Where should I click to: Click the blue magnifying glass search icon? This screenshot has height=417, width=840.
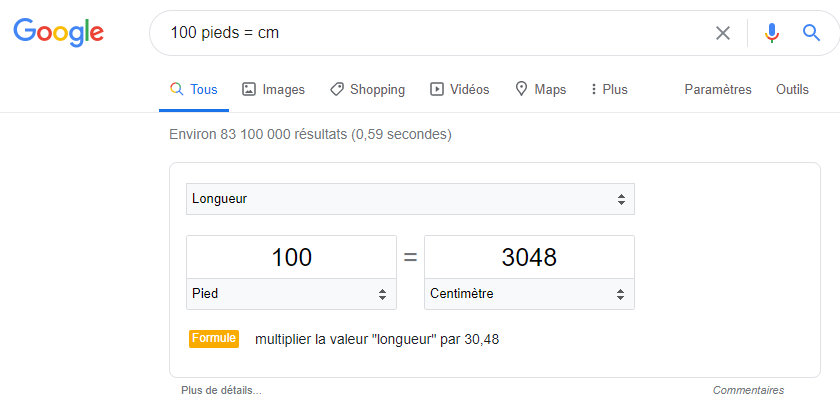click(811, 33)
